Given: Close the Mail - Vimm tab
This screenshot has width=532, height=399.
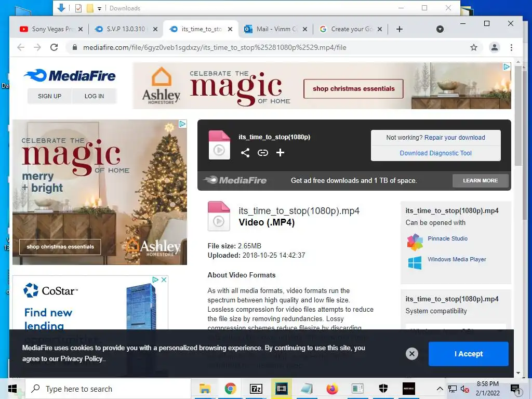Looking at the screenshot, I should point(304,29).
